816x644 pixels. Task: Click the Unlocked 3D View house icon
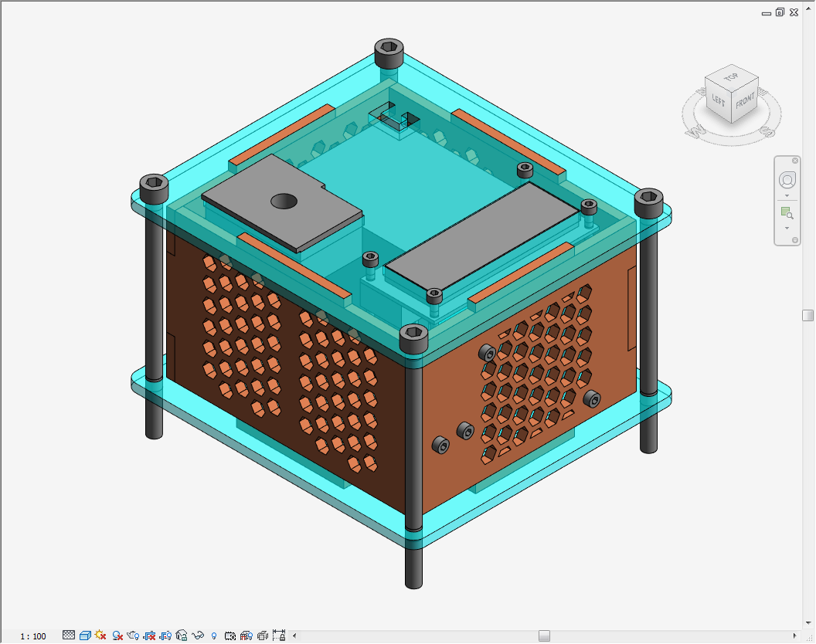click(182, 636)
